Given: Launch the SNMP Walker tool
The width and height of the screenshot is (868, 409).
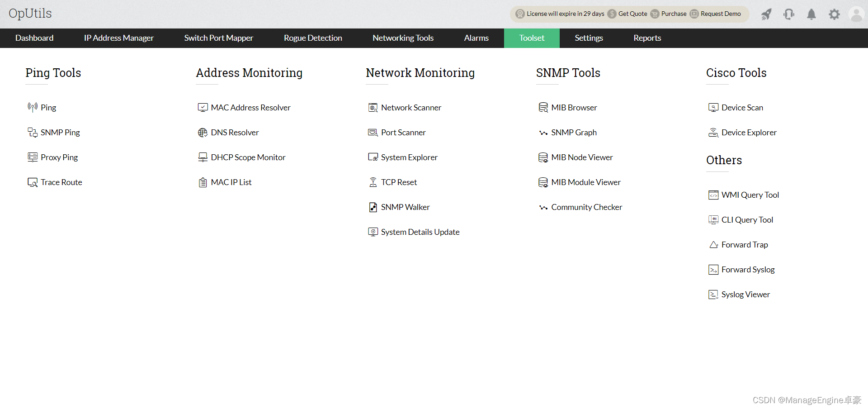Looking at the screenshot, I should (x=405, y=207).
